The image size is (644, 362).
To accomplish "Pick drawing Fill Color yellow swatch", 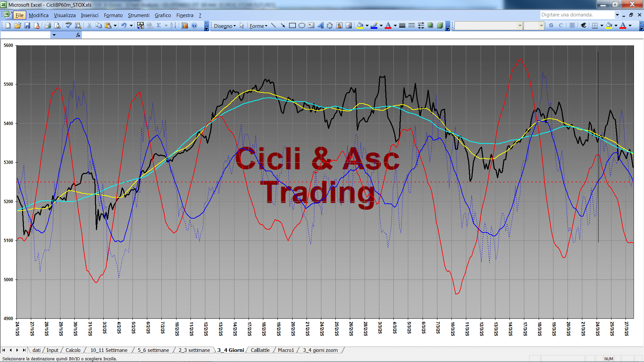I will click(x=360, y=25).
